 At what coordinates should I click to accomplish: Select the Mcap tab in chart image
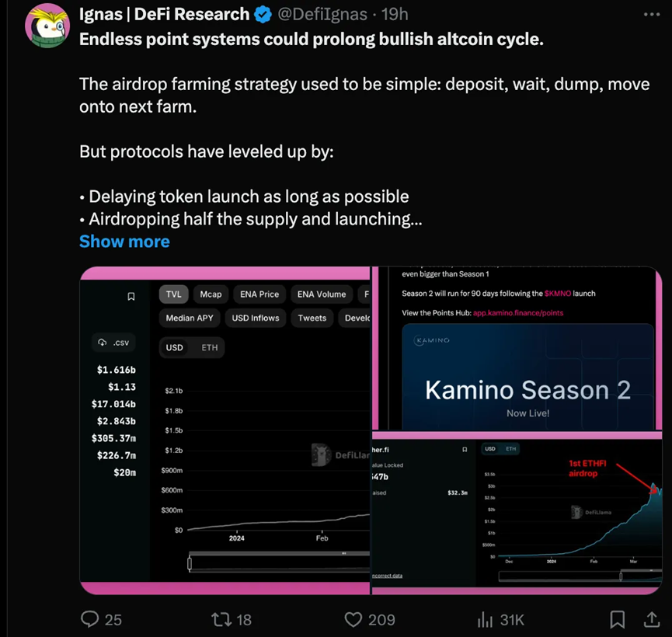pos(211,294)
